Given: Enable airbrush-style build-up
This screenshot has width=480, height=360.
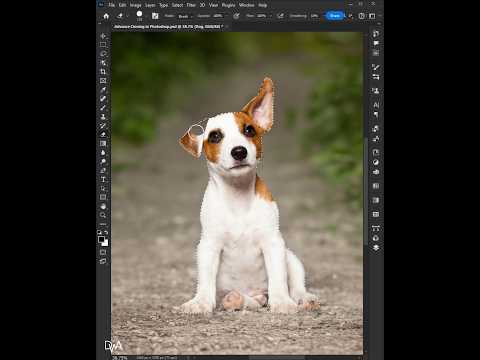Looking at the screenshot, I should click(x=280, y=16).
